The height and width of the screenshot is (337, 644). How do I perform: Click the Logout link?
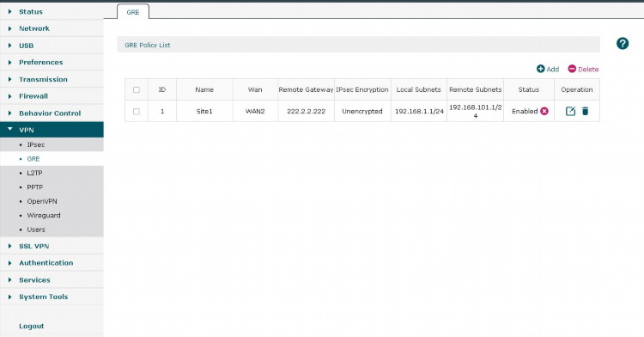coord(31,326)
